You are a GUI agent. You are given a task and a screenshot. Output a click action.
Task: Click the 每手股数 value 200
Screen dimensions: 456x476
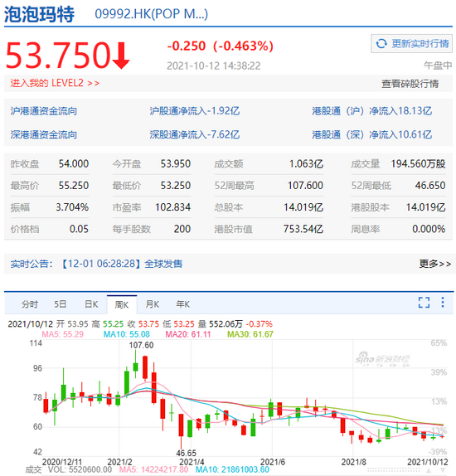pos(182,229)
